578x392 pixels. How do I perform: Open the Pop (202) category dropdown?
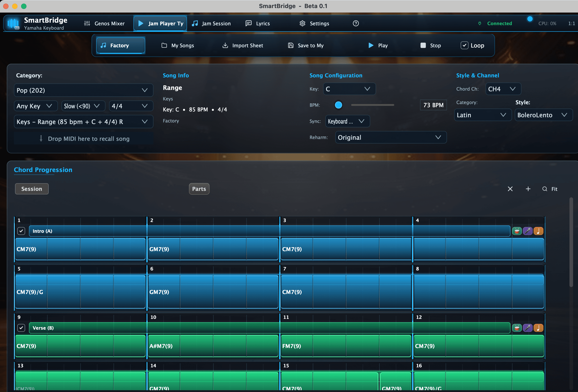click(x=83, y=90)
